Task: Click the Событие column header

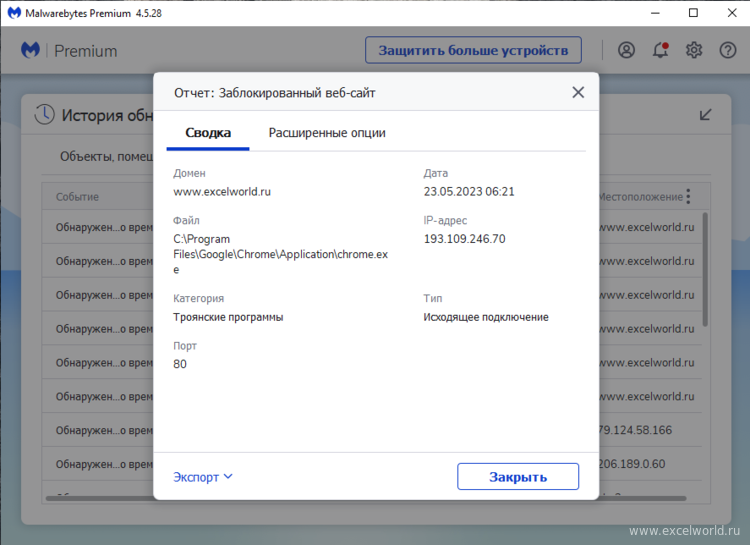Action: click(x=77, y=197)
